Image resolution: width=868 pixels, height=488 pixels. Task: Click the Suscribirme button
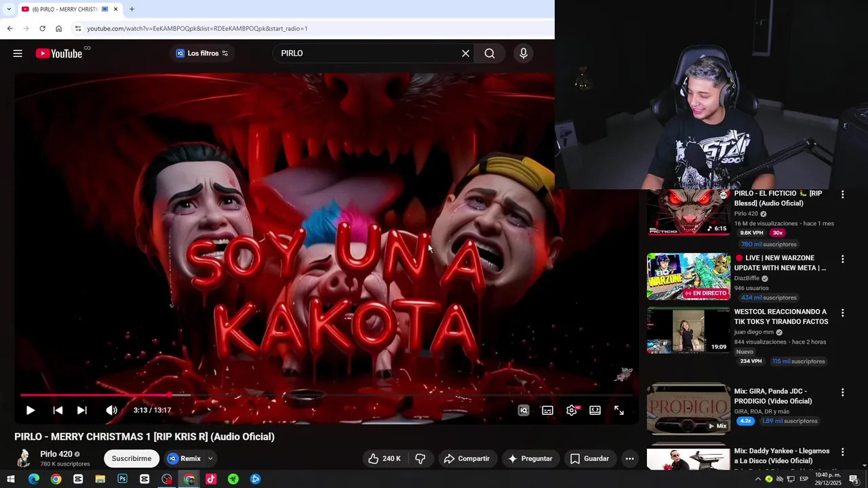pyautogui.click(x=132, y=459)
